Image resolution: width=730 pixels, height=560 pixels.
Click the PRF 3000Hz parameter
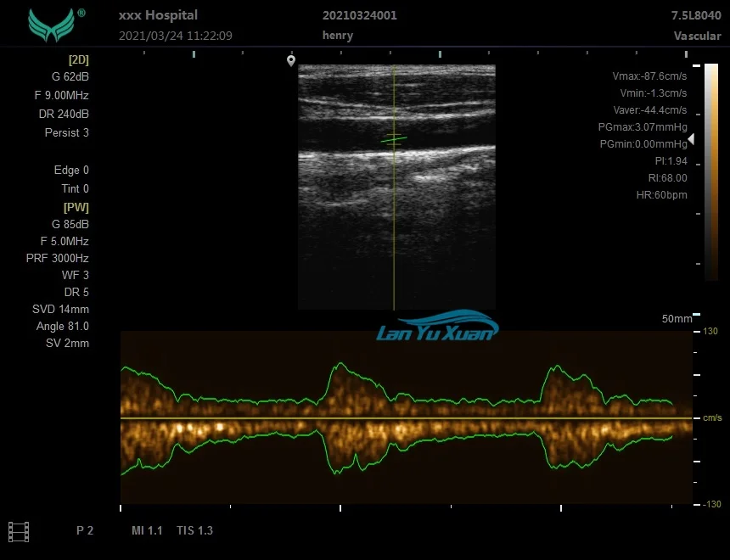57,258
